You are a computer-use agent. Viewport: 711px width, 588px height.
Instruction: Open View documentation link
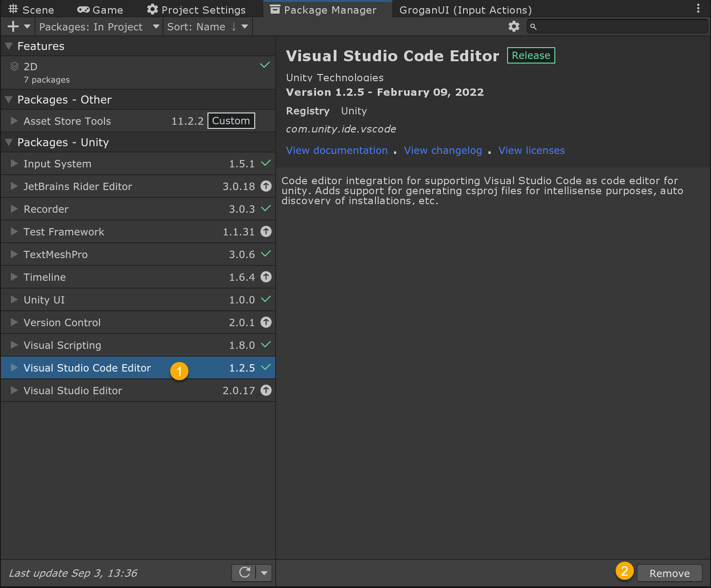point(337,151)
